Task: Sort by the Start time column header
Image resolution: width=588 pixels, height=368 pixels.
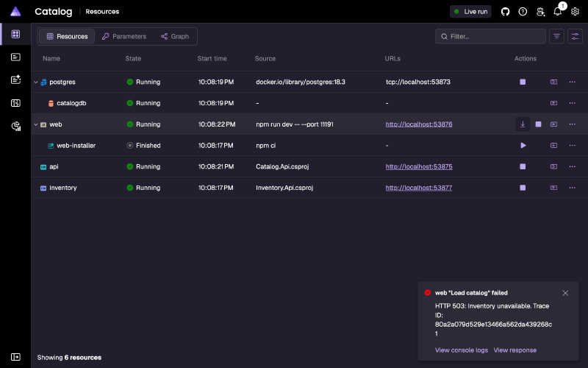Action: tap(212, 59)
